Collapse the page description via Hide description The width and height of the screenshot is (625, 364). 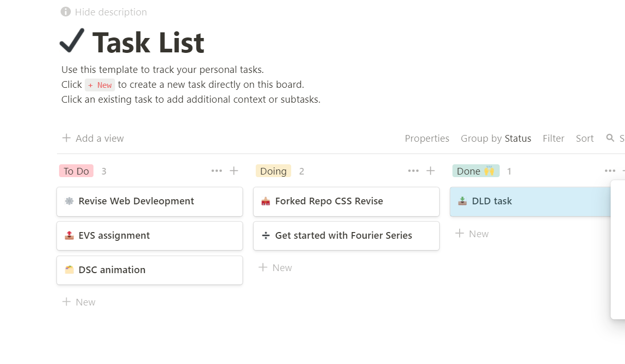click(110, 11)
